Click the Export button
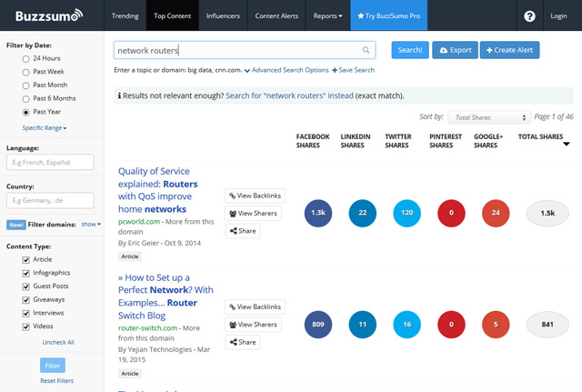This screenshot has width=582, height=392. pos(456,50)
